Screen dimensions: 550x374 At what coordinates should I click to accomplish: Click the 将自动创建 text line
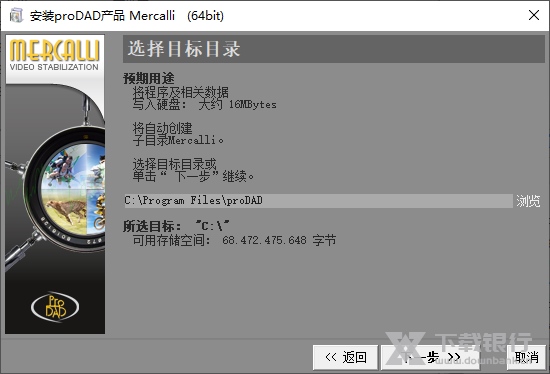tap(162, 128)
